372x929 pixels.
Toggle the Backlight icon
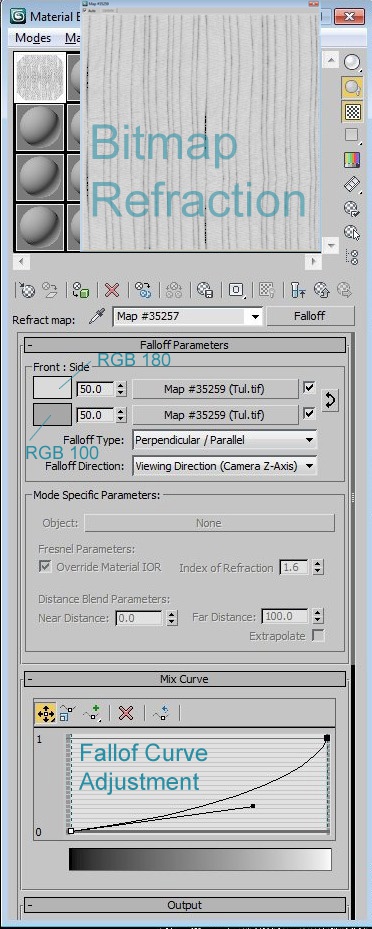point(352,88)
